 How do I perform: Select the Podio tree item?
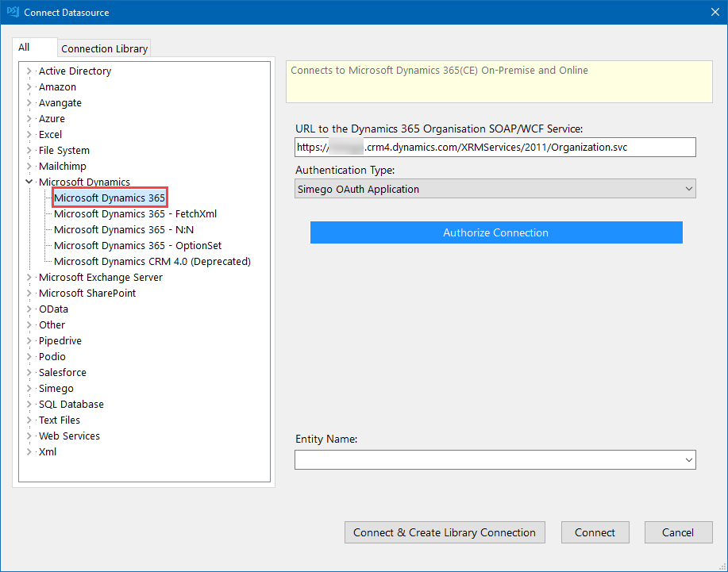click(x=52, y=357)
